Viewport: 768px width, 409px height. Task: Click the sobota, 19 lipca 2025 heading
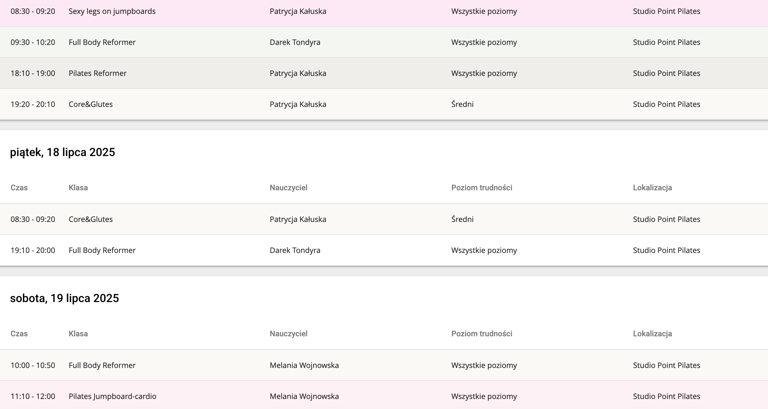(64, 299)
